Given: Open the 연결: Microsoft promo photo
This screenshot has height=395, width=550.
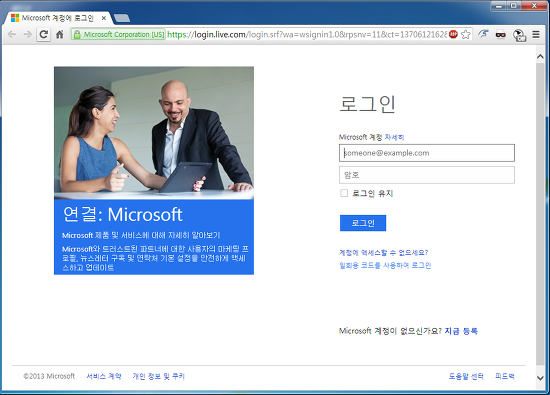Looking at the screenshot, I should pos(154,133).
